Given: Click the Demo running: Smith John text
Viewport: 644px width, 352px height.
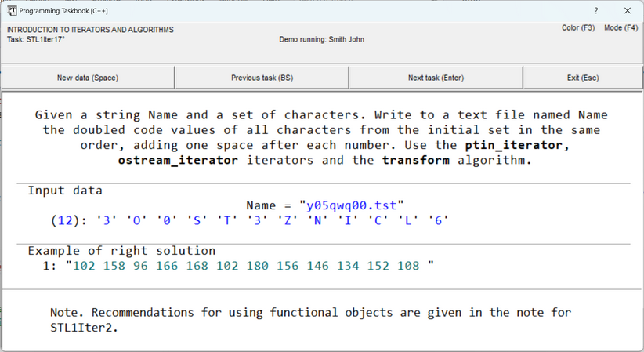Looking at the screenshot, I should point(321,39).
